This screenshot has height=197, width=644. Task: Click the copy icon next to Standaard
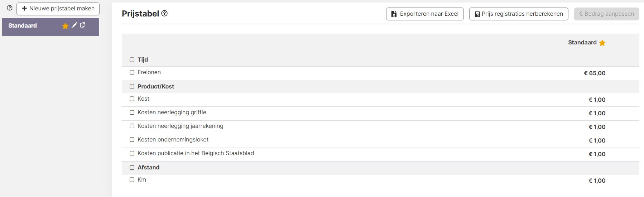point(83,25)
